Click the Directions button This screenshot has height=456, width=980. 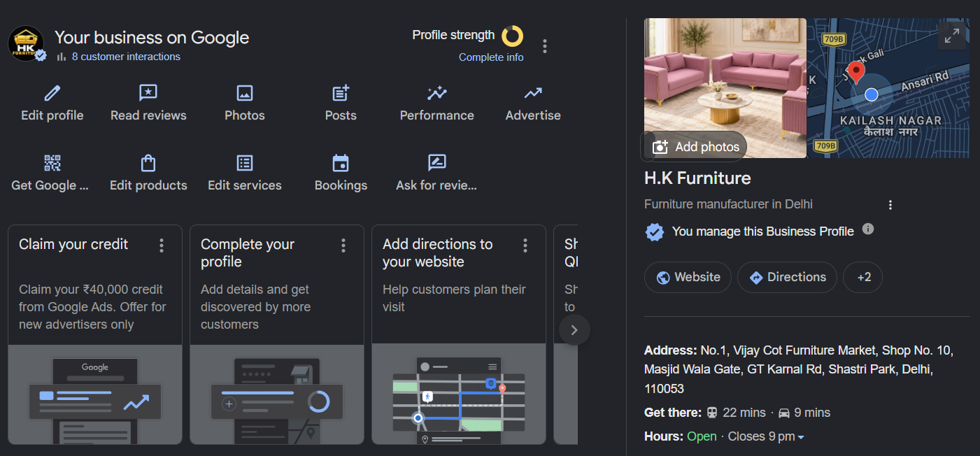tap(787, 277)
